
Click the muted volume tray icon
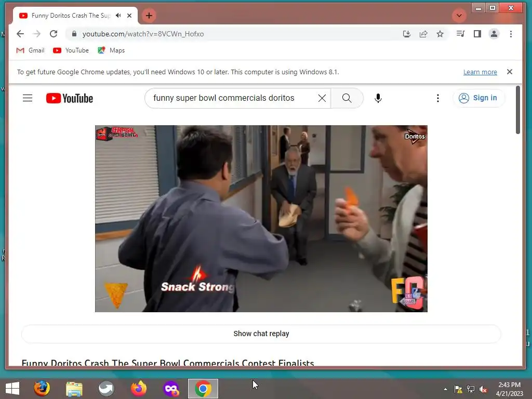(x=483, y=389)
